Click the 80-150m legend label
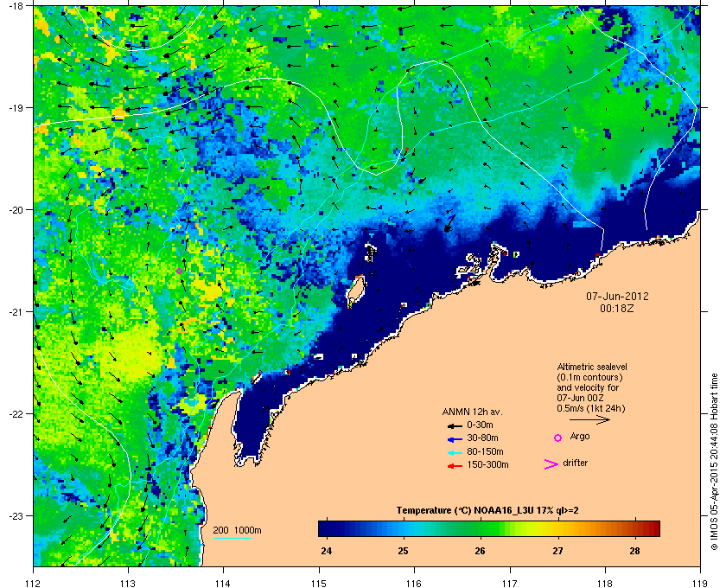This screenshot has height=588, width=726. pyautogui.click(x=485, y=451)
